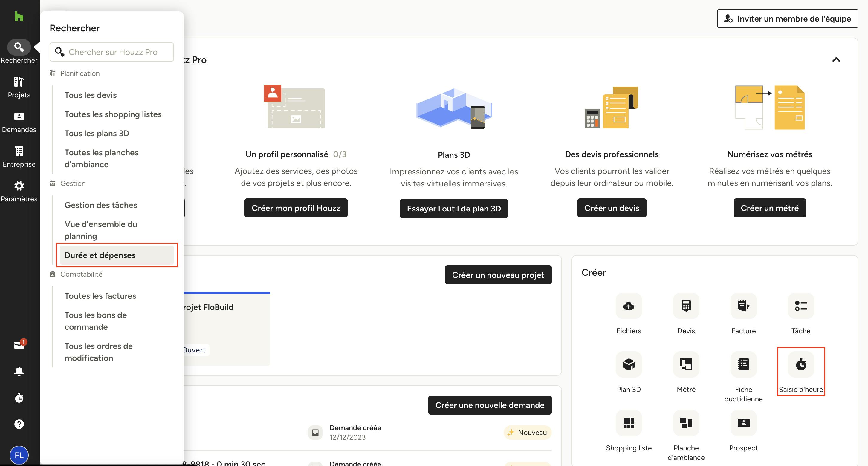Click the magnifier icon inside search field
The height and width of the screenshot is (466, 868).
(60, 52)
